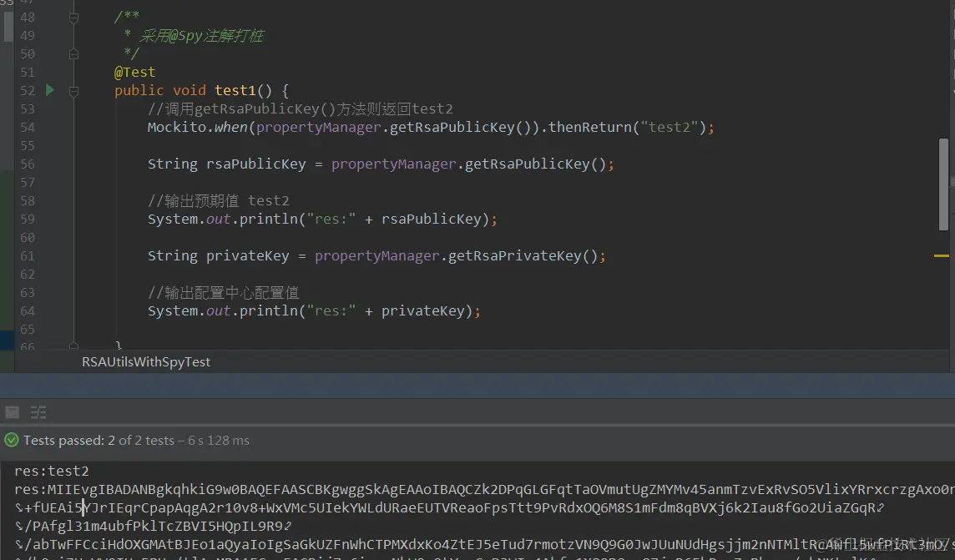Run test1 using the green gutter arrow

pos(50,90)
